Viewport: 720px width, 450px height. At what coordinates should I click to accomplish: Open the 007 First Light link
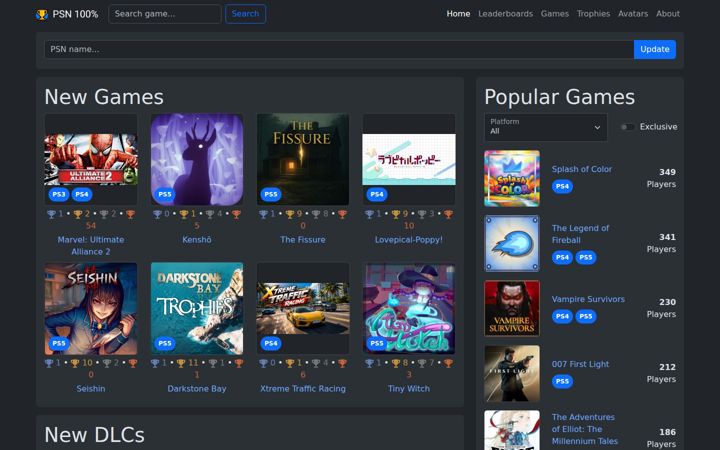[x=580, y=364]
